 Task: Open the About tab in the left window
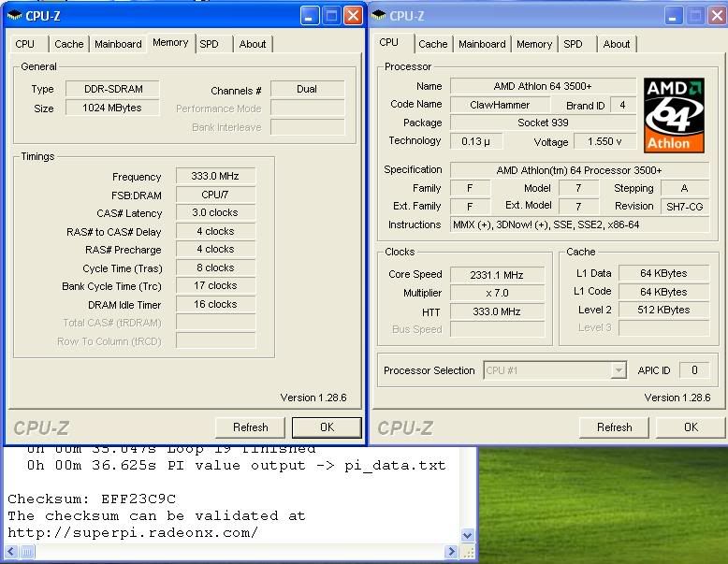click(253, 44)
